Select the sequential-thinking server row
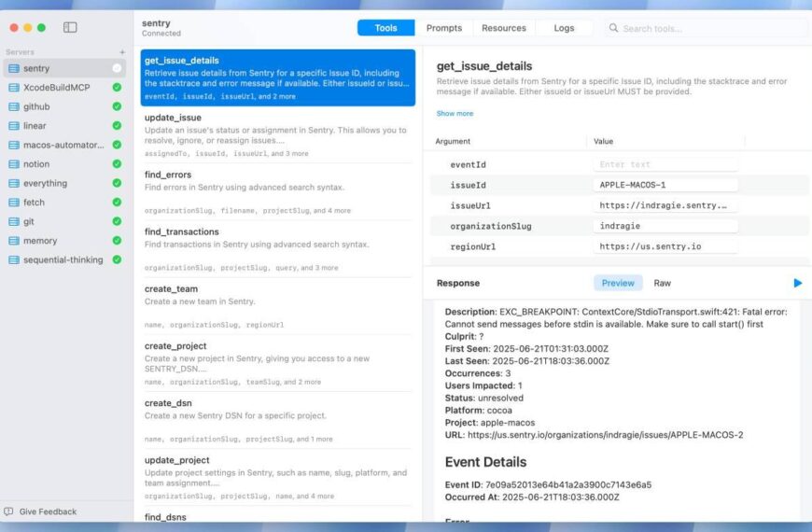The width and height of the screenshot is (812, 532). pyautogui.click(x=64, y=260)
